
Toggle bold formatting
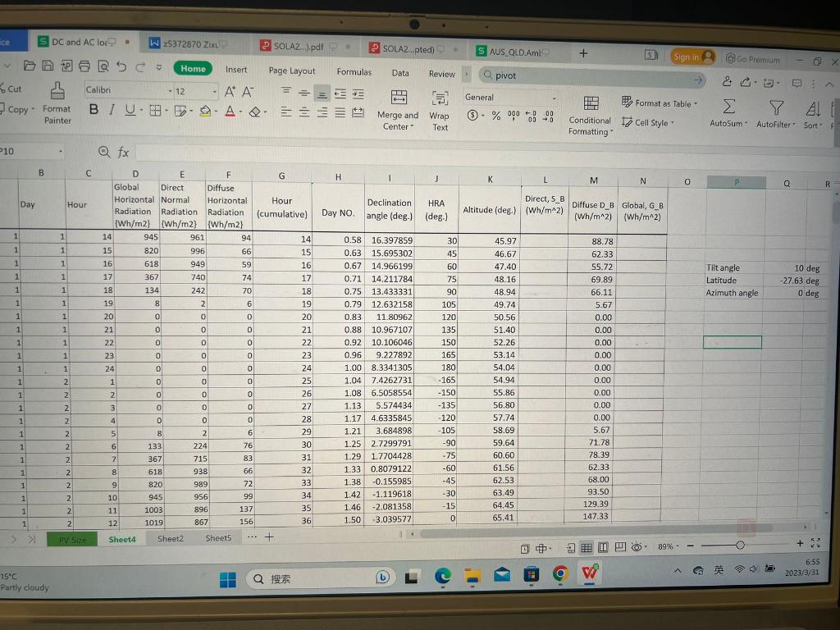tap(94, 110)
